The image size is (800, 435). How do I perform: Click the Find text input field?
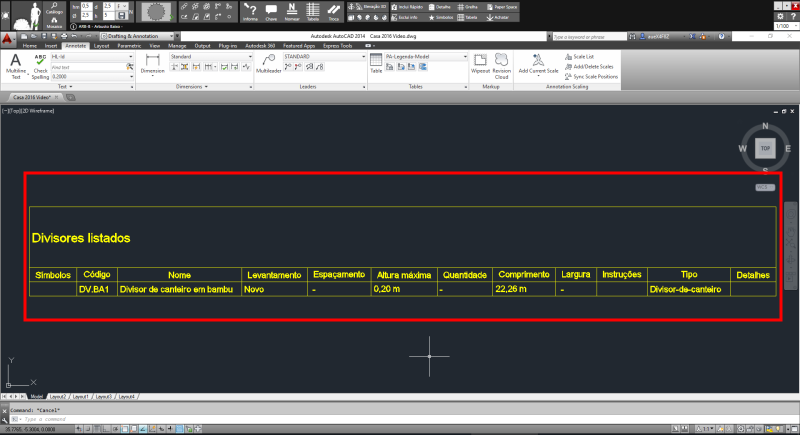coord(88,67)
